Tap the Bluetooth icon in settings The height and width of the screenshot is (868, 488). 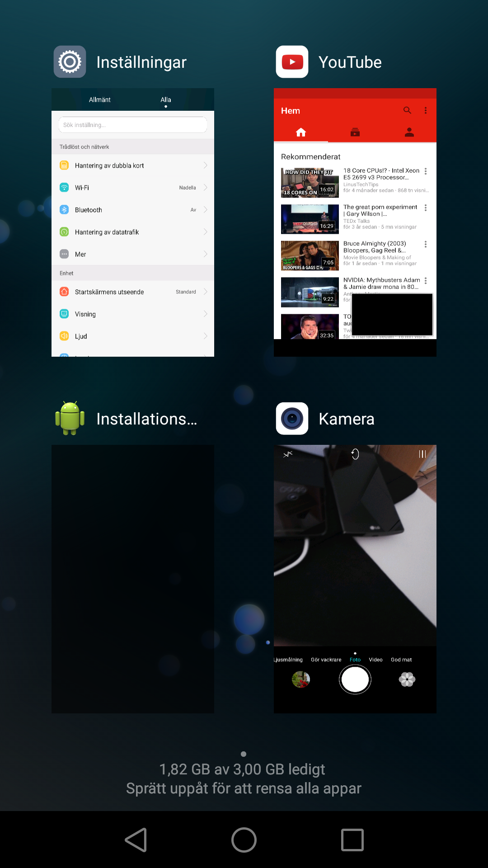[x=64, y=210]
